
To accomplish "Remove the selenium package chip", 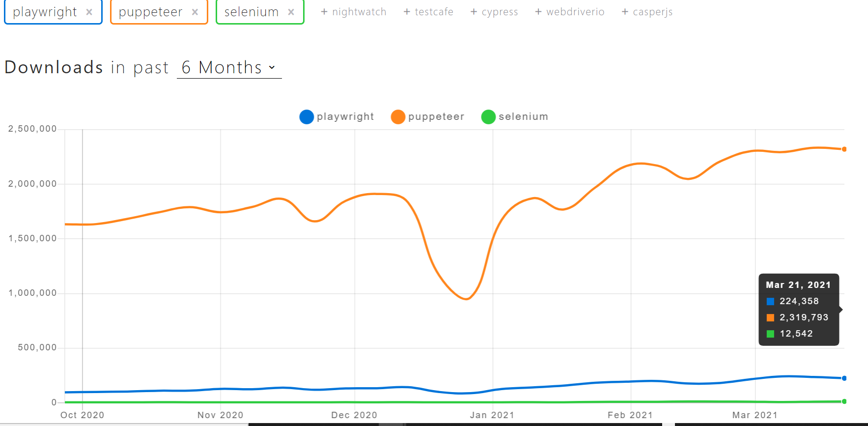I will (x=291, y=12).
